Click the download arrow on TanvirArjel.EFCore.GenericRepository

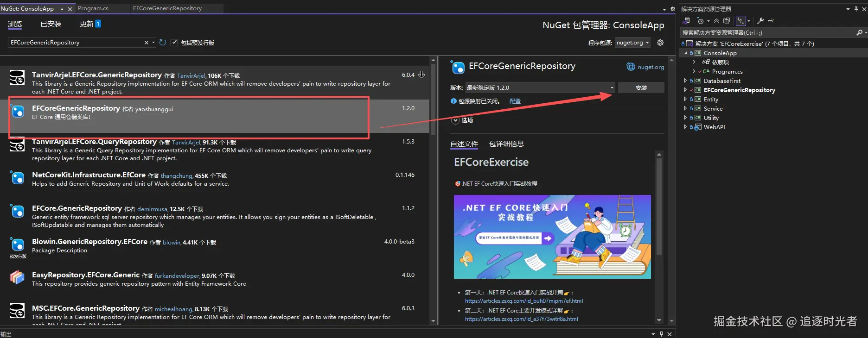421,75
